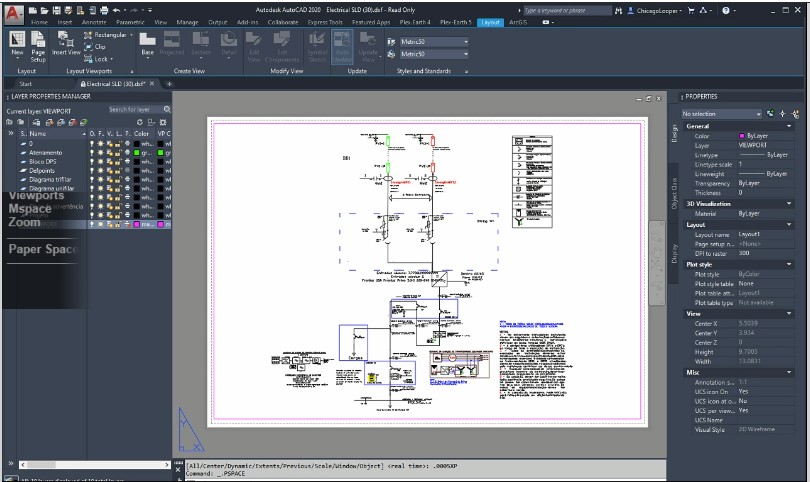Click Select Objects icon in Properties palette
This screenshot has width=810, height=482.
tap(783, 113)
